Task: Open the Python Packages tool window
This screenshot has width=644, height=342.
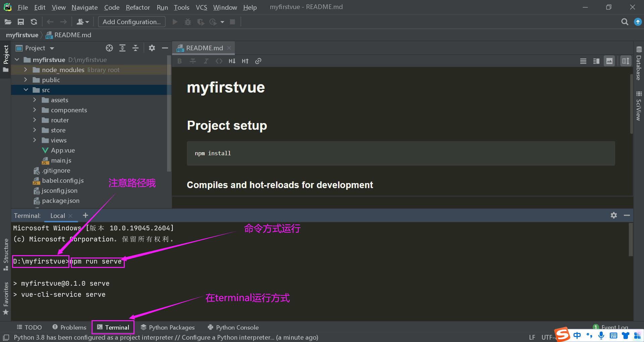Action: pos(167,327)
